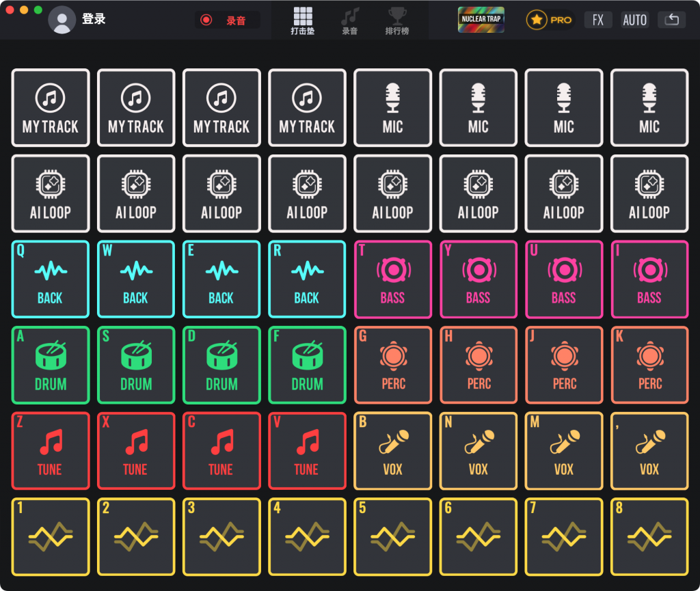Open the NUCLEAR TRAP pack selector
Image resolution: width=700 pixels, height=591 pixels.
(x=481, y=20)
